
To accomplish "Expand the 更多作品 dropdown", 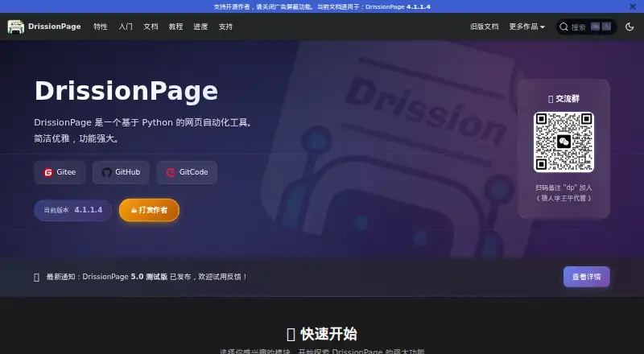I will [527, 27].
